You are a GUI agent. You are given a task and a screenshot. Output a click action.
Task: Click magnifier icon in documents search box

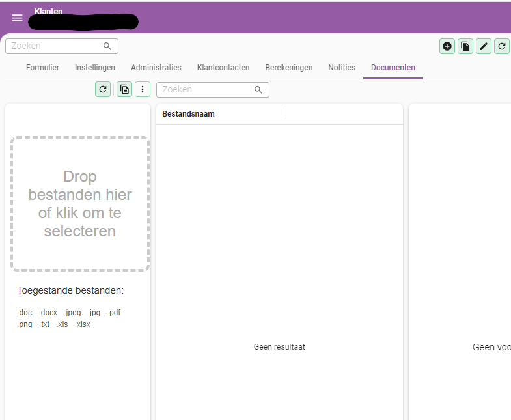pyautogui.click(x=258, y=90)
